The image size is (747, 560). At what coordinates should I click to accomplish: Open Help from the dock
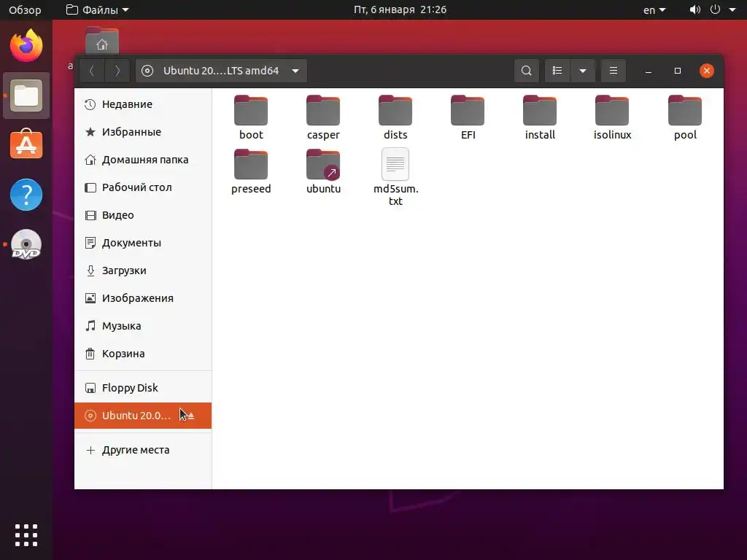point(26,195)
